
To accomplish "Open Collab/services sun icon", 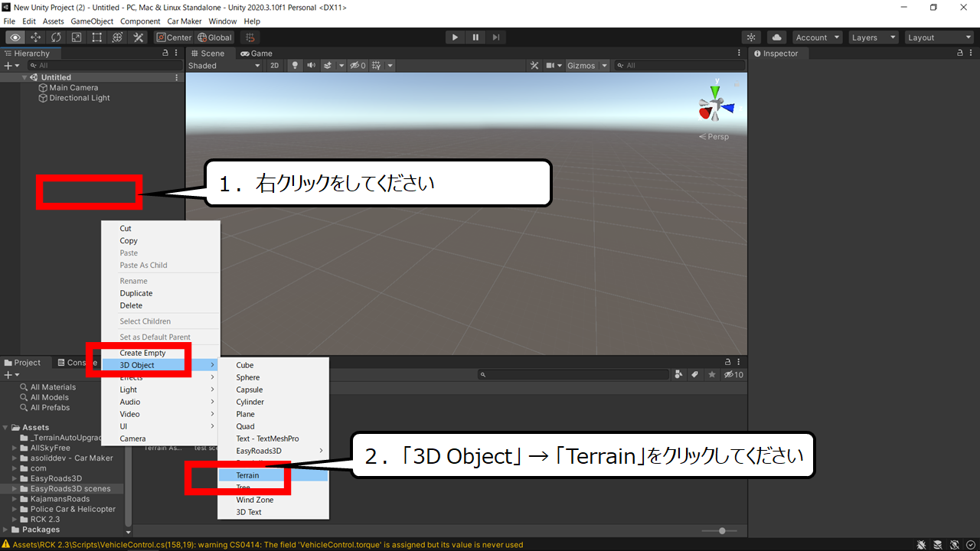I will click(752, 37).
